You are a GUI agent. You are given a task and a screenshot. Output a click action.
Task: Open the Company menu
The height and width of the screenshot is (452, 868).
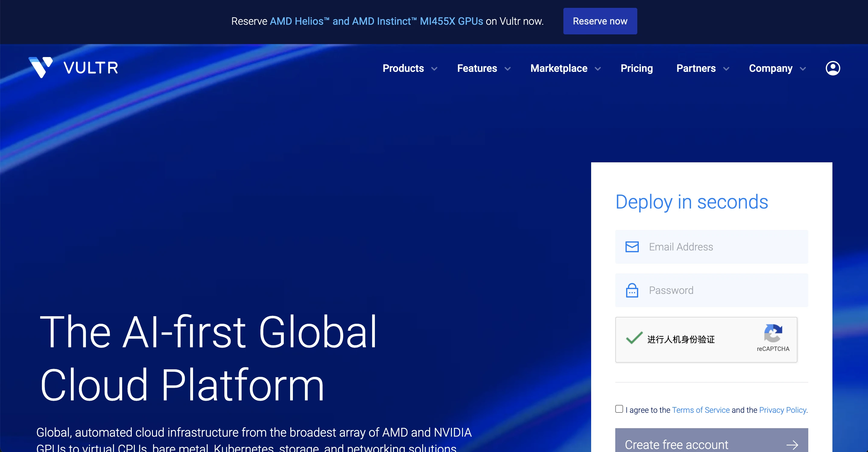tap(771, 68)
